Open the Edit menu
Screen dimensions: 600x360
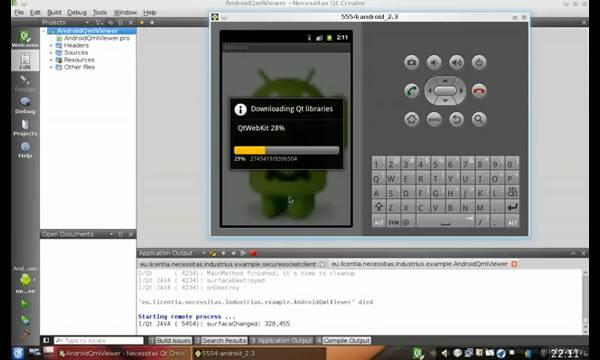(x=35, y=13)
